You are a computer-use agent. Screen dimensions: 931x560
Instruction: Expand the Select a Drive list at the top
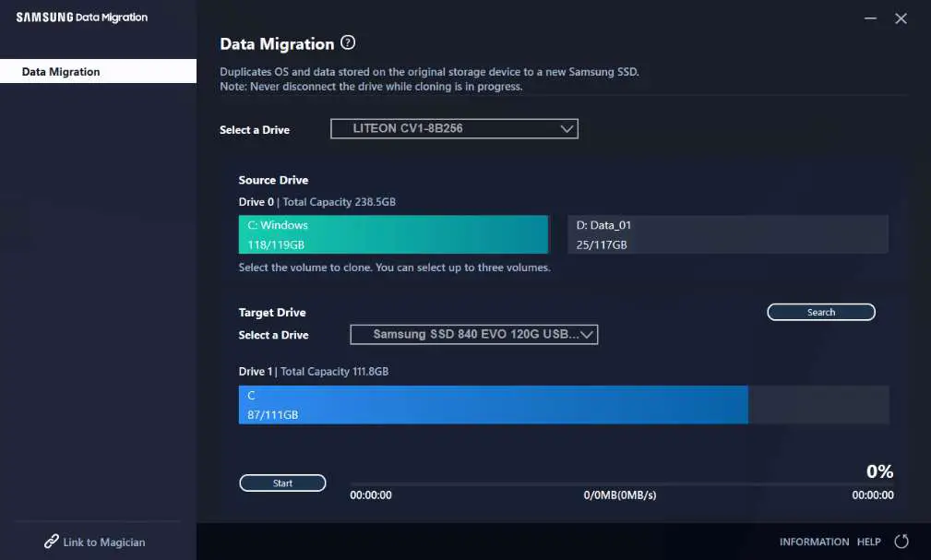tap(454, 129)
